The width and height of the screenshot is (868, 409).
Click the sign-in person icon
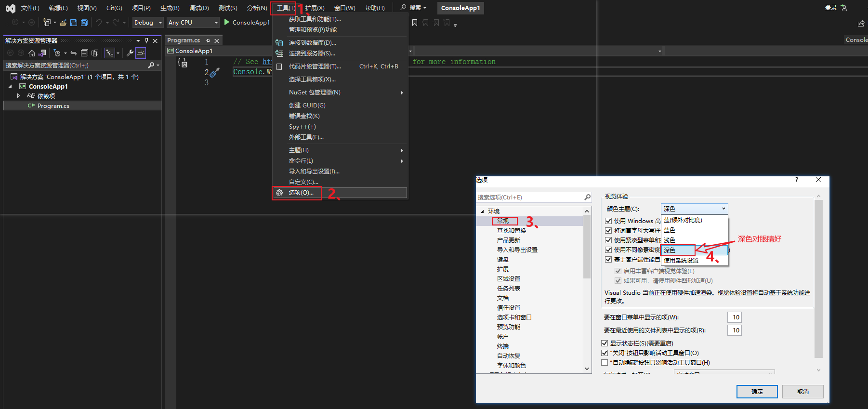click(x=844, y=8)
